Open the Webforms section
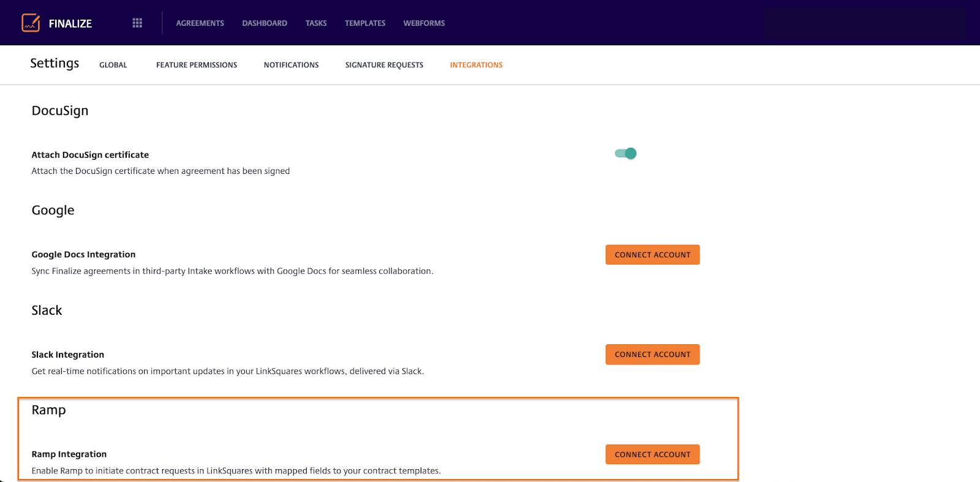The height and width of the screenshot is (482, 980). coord(424,23)
